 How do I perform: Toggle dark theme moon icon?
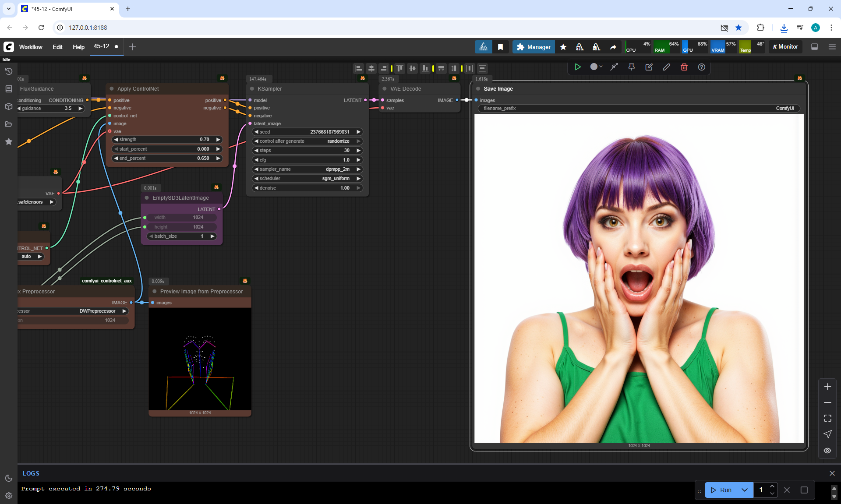8,478
